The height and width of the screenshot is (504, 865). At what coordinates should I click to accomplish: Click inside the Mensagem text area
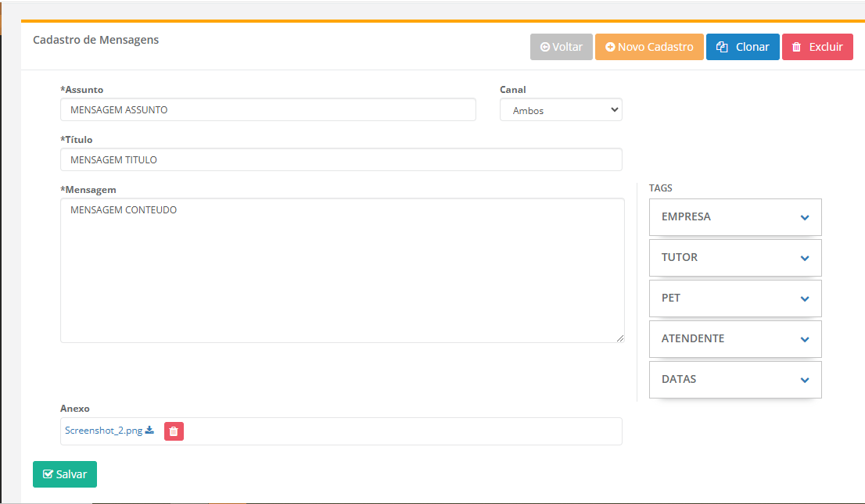(342, 270)
